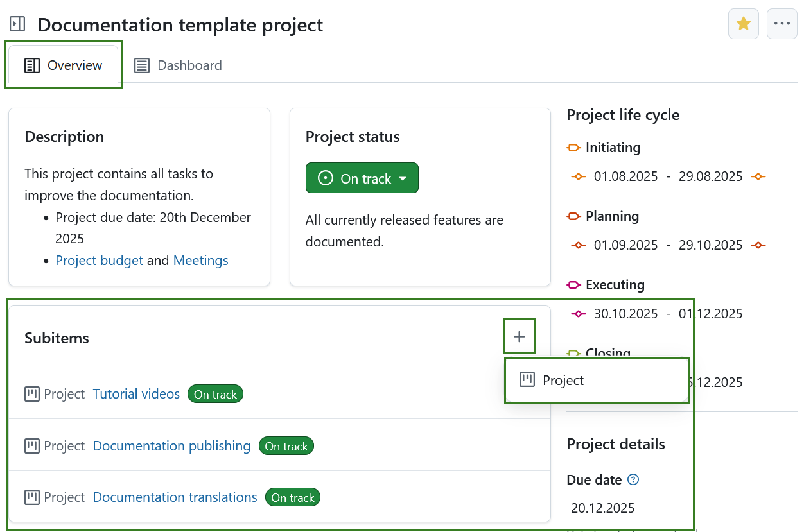Open the ellipsis options menu
This screenshot has width=804, height=532.
coord(782,23)
